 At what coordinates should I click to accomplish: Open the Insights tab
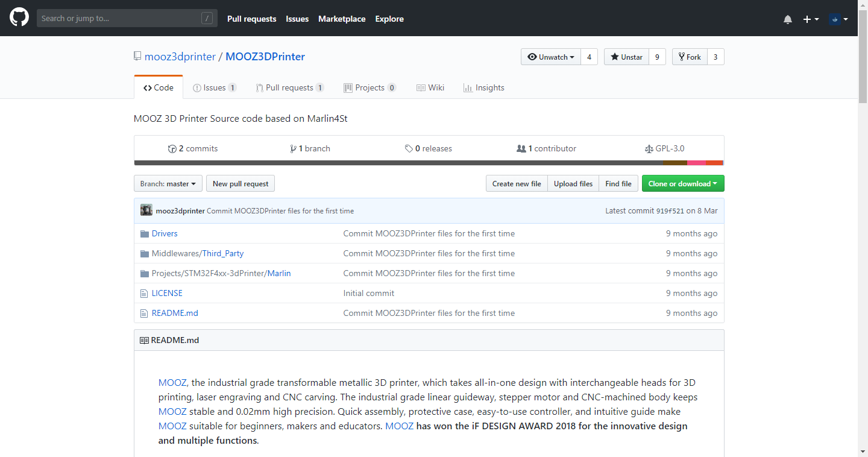tap(484, 87)
